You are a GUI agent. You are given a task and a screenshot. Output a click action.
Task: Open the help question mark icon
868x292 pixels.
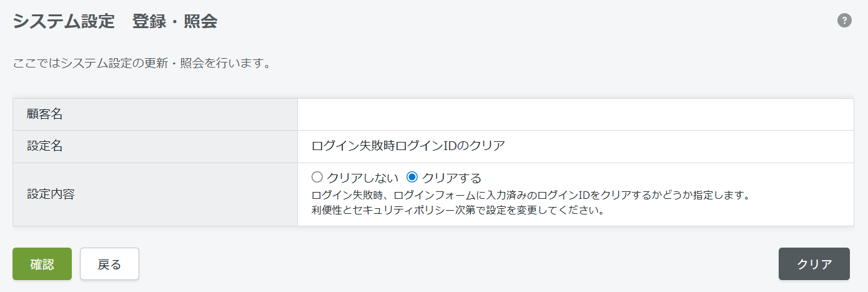[x=844, y=21]
